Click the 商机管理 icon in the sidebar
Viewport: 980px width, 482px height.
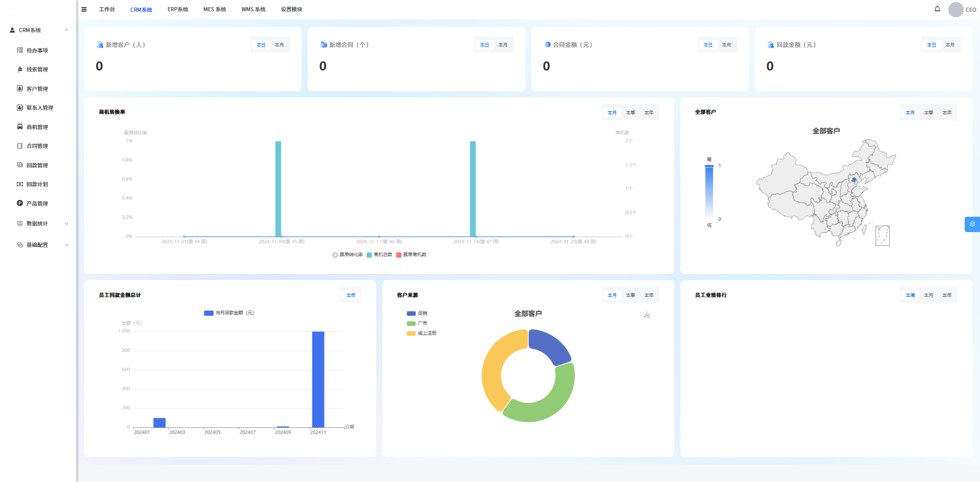20,127
